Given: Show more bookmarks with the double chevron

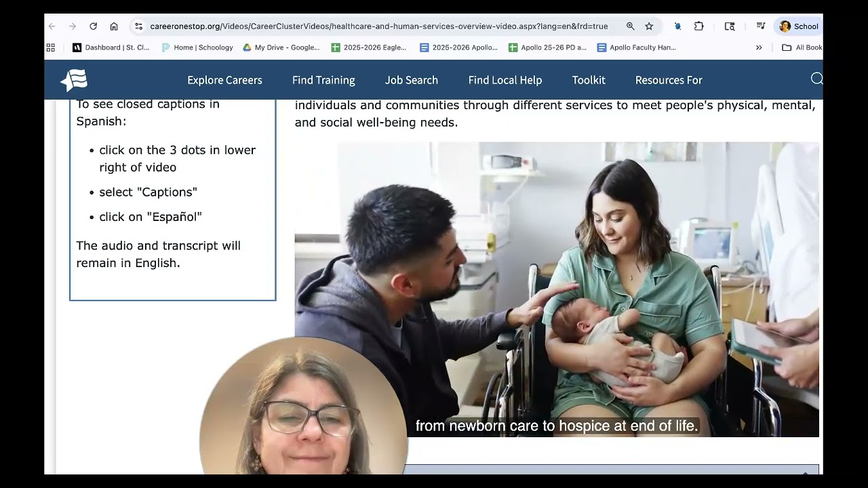Looking at the screenshot, I should (x=759, y=47).
